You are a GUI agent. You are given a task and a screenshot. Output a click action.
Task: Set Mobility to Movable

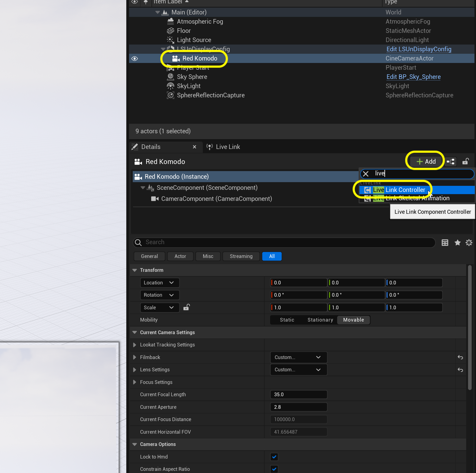[x=354, y=320]
